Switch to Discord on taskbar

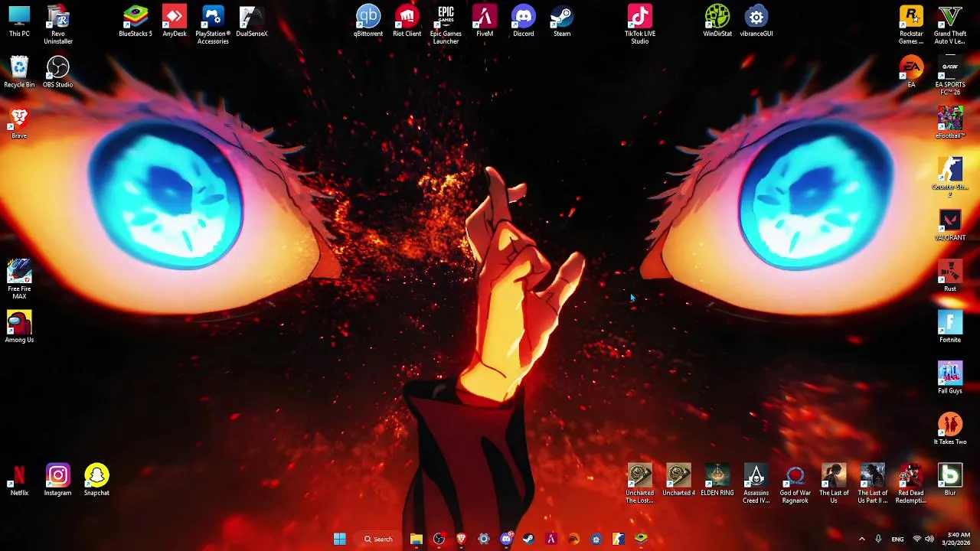[x=506, y=539]
